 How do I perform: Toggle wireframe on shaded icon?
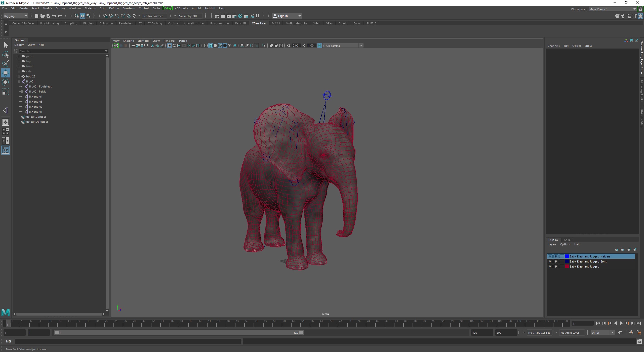220,46
